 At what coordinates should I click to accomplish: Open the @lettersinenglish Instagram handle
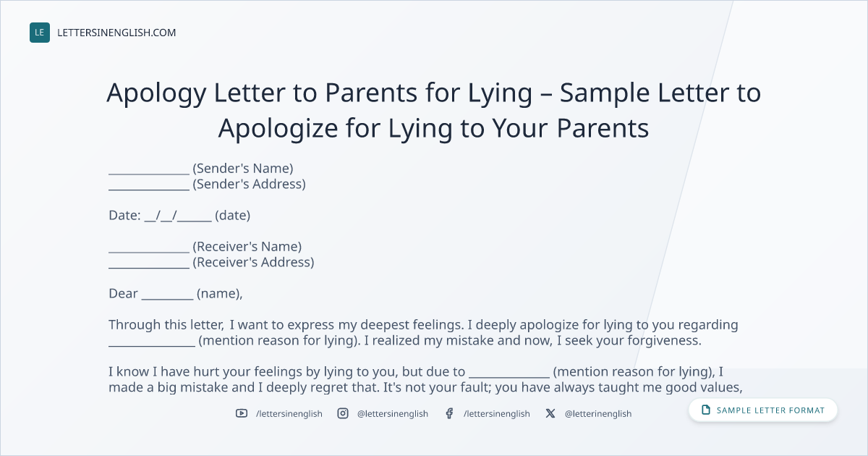[393, 413]
